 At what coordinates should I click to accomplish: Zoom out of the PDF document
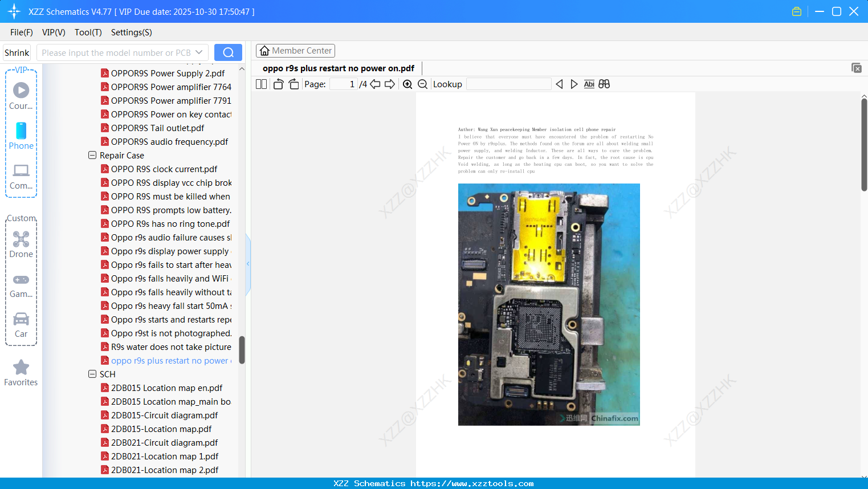coord(422,84)
